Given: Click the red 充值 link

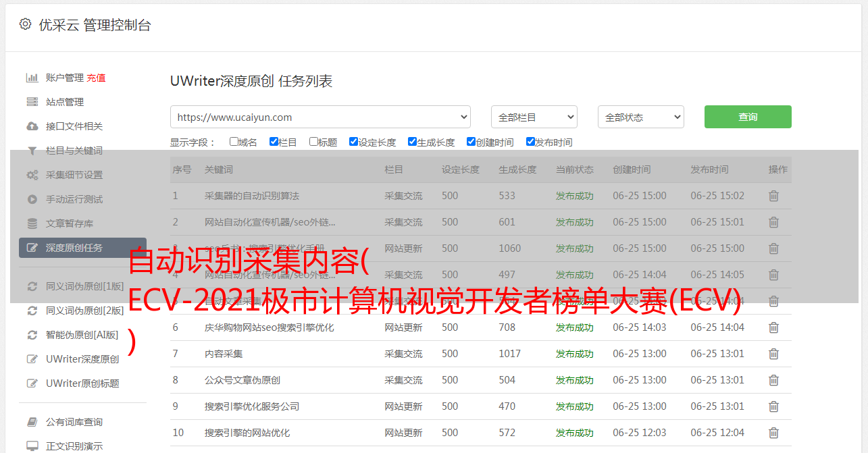Looking at the screenshot, I should [x=96, y=78].
